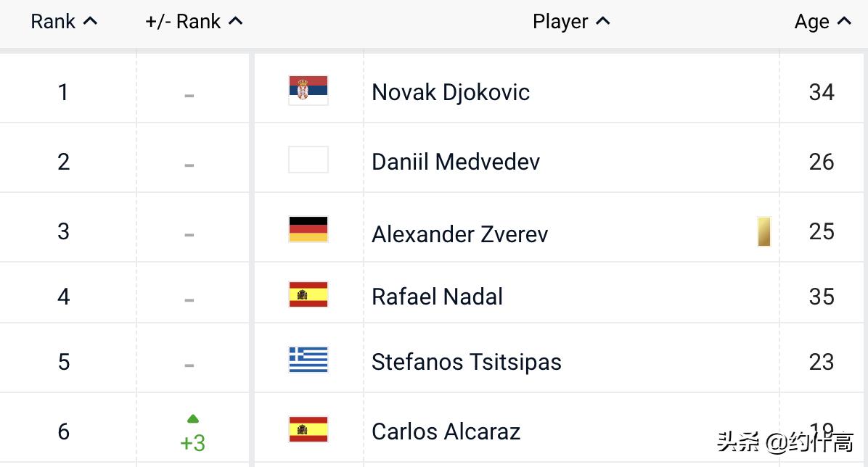Open Alexander Zverev player profile
868x467 pixels.
click(x=459, y=234)
